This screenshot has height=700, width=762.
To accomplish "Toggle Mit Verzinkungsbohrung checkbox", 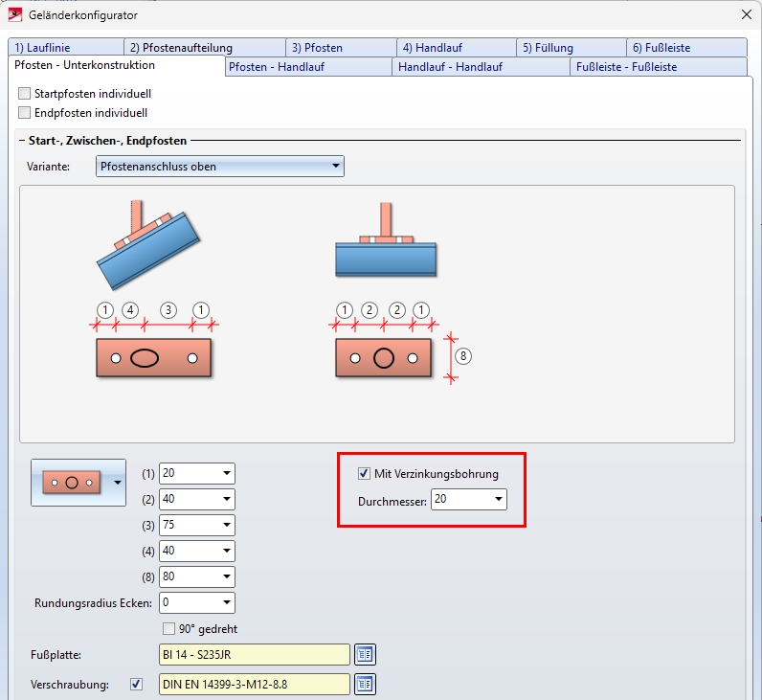I will point(364,473).
